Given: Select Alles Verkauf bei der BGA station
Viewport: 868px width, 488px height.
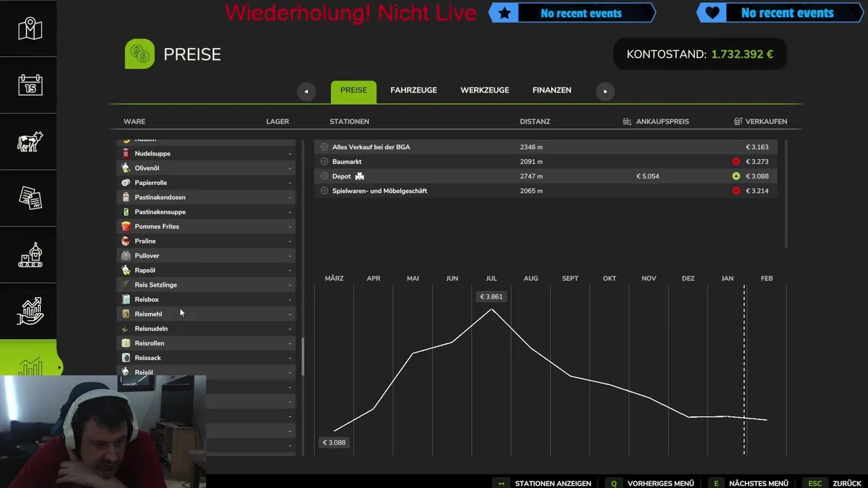Looking at the screenshot, I should click(x=545, y=147).
